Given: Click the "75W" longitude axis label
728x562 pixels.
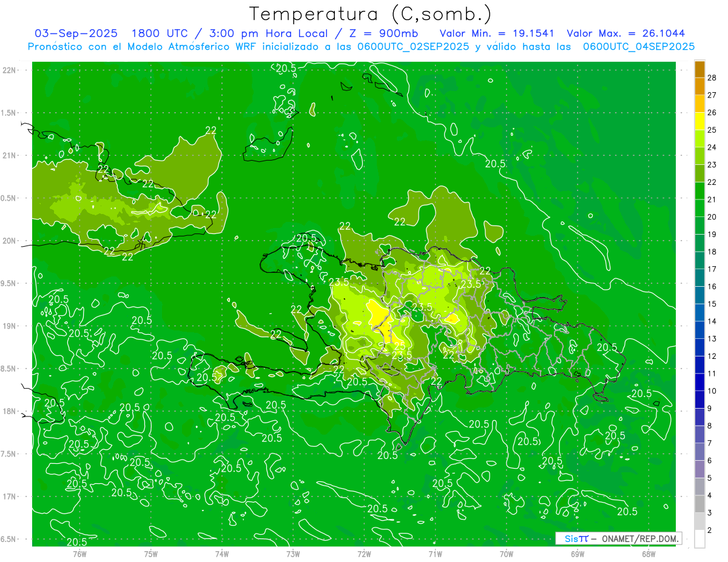Looking at the screenshot, I should 150,554.
